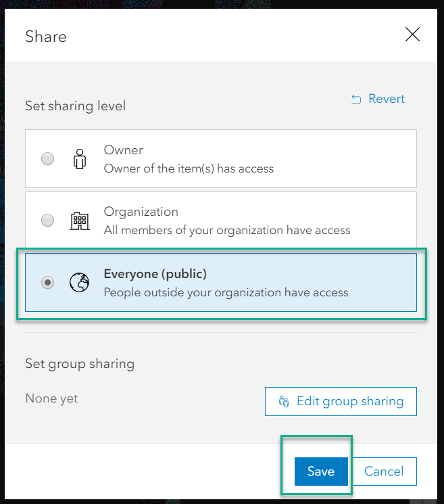Click the globe icon for Everyone
The height and width of the screenshot is (504, 444).
coord(80,283)
